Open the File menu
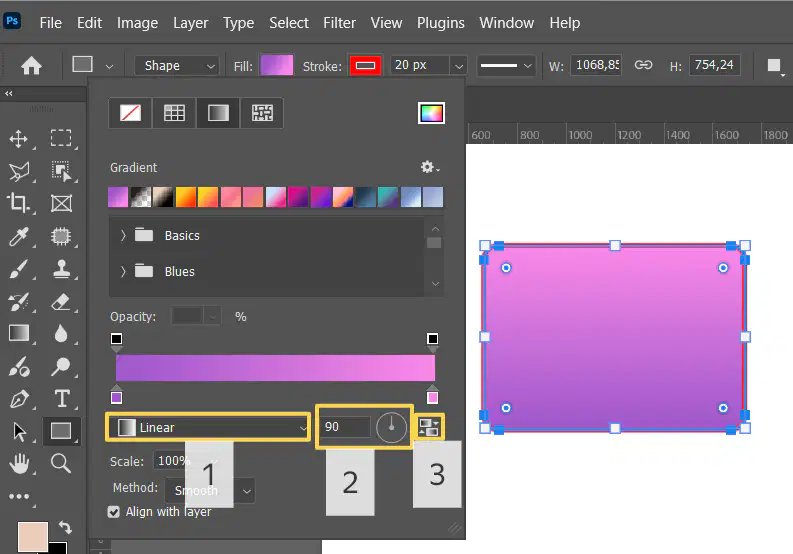793x554 pixels. [x=51, y=23]
